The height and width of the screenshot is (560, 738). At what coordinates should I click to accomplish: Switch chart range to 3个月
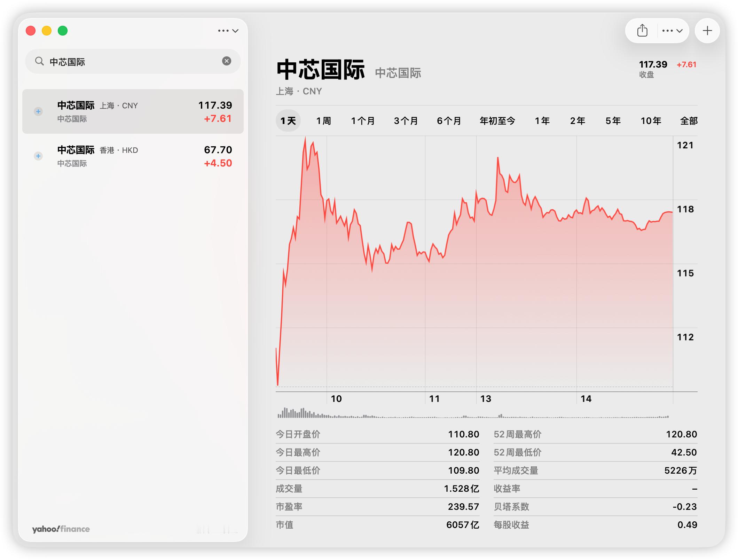(x=406, y=121)
